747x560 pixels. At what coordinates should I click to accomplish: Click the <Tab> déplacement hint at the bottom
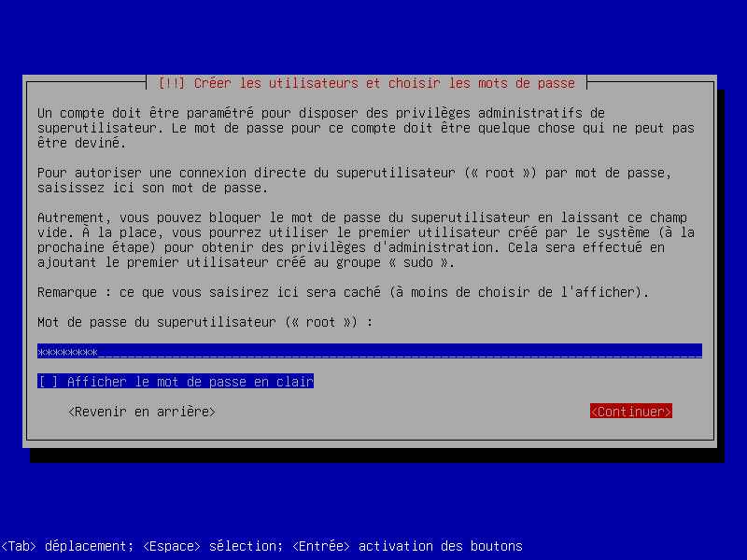coord(67,546)
